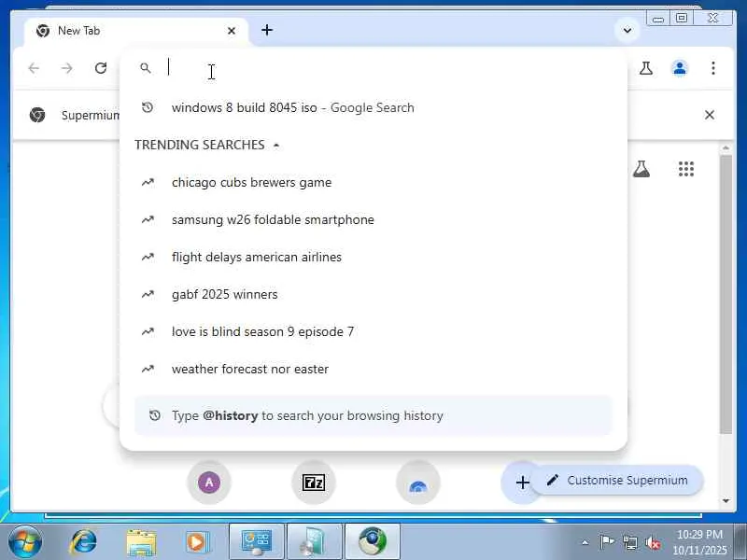Image resolution: width=747 pixels, height=560 pixels.
Task: Open the network status tray icon
Action: pyautogui.click(x=629, y=542)
